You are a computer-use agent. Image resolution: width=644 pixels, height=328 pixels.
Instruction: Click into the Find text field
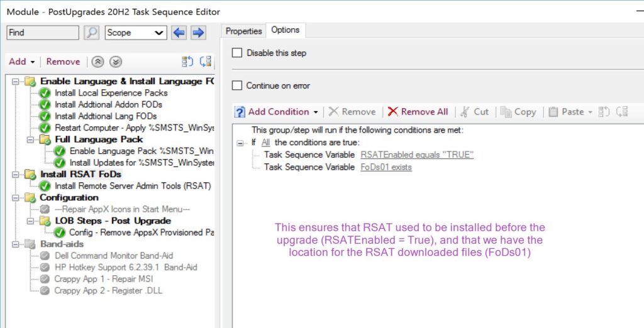point(43,33)
